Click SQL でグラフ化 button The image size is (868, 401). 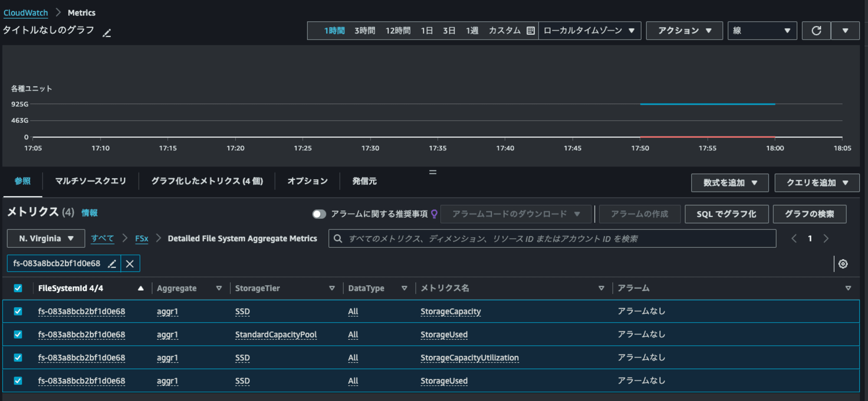click(727, 214)
